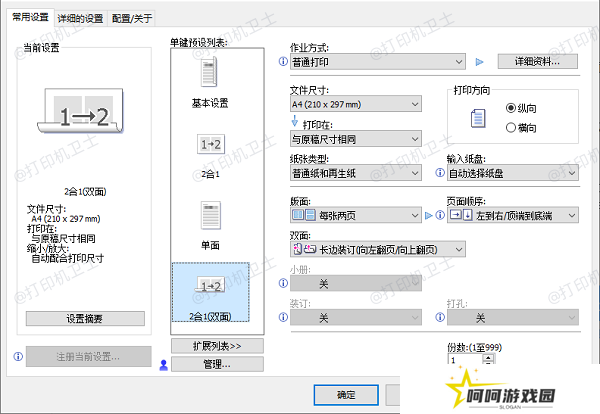Viewport: 600px width, 414px height.
Task: Click the duplex binding icon in 双面 dropdown
Action: pyautogui.click(x=304, y=249)
